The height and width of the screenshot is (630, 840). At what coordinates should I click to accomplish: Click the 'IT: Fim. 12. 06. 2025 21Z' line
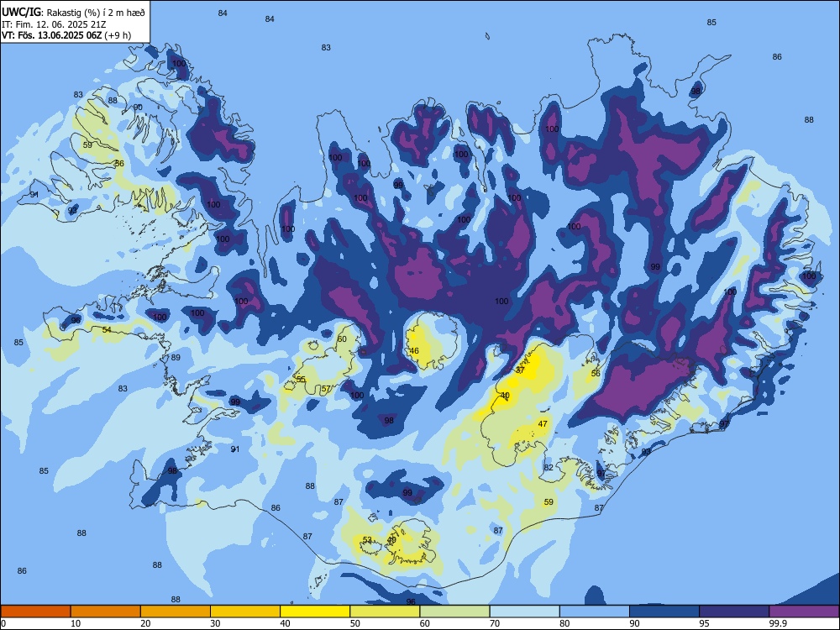[x=54, y=24]
